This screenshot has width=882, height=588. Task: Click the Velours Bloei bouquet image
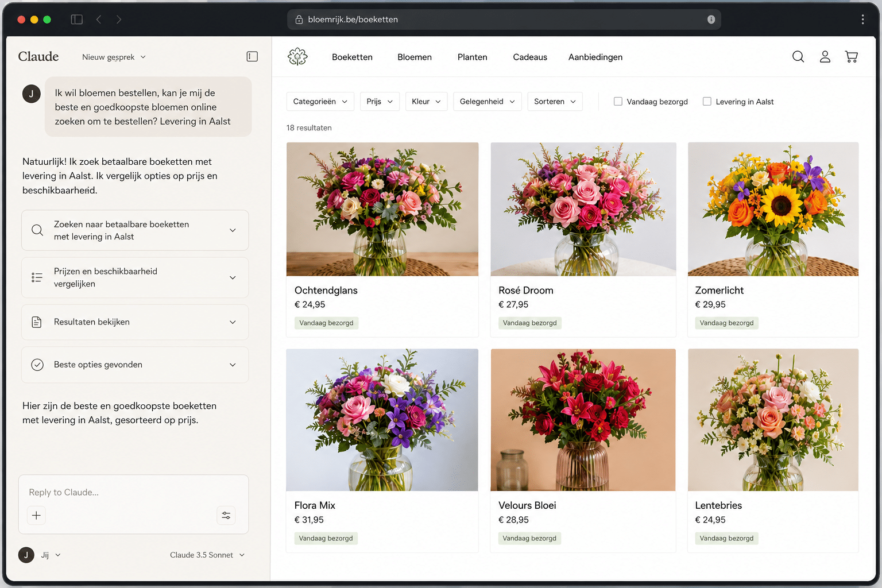(583, 420)
